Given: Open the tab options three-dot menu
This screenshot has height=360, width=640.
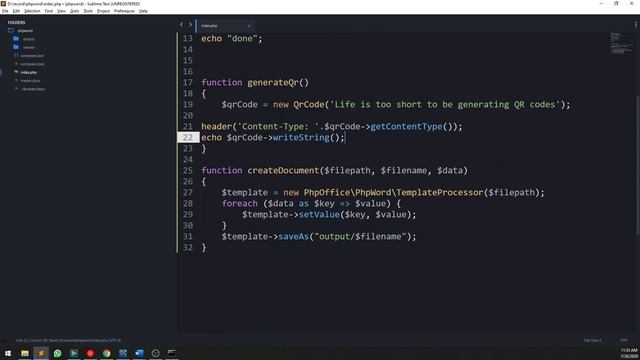Looking at the screenshot, I should (635, 24).
